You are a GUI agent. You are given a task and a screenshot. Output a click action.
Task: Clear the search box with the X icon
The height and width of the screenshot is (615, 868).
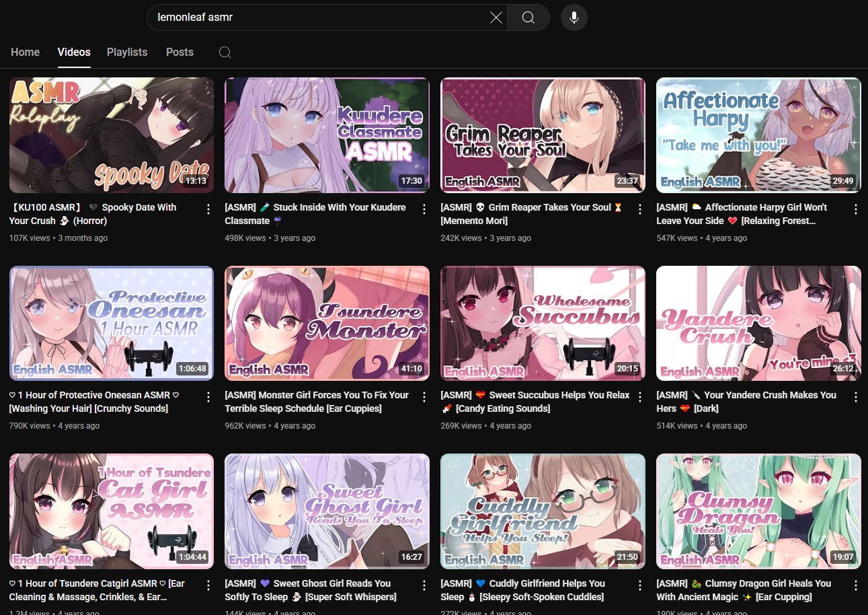[496, 17]
